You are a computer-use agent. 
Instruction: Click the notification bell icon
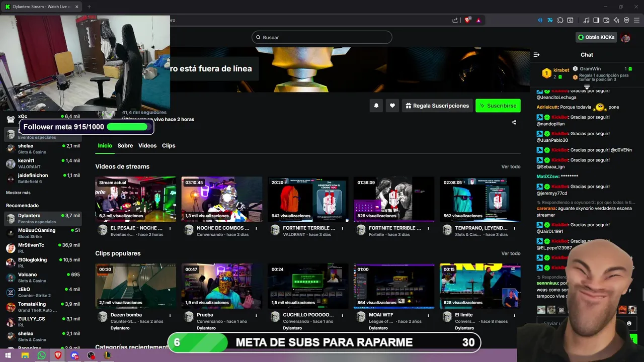[x=376, y=106]
